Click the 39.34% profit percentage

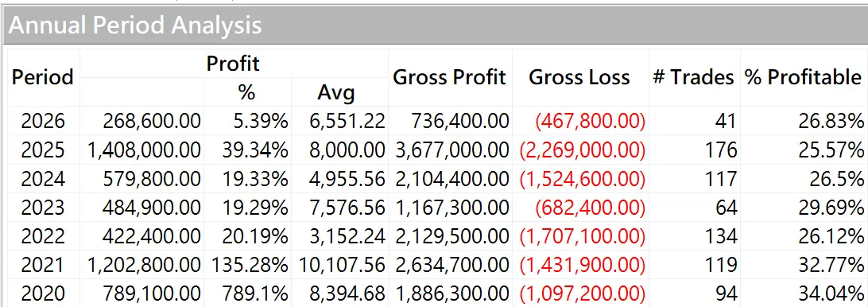pos(255,150)
